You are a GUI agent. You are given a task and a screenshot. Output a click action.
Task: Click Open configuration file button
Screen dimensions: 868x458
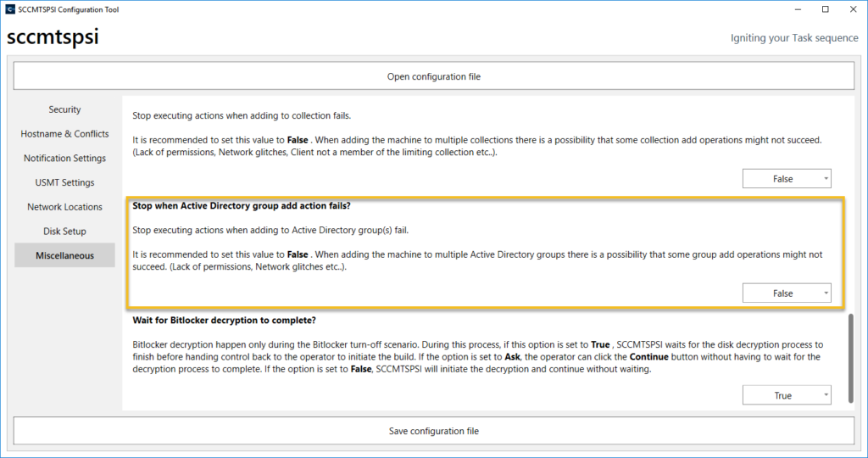pos(433,76)
